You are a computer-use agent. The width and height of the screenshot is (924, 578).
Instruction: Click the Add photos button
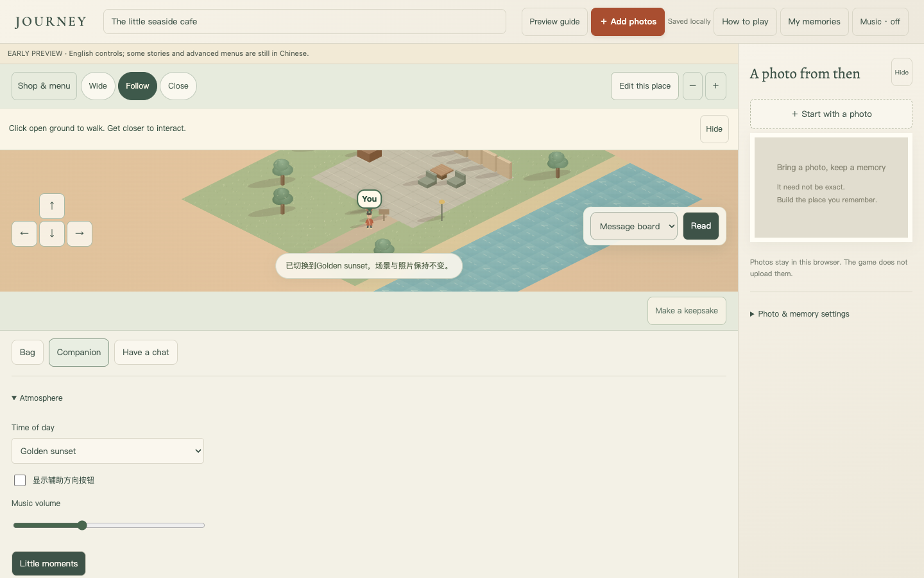[628, 22]
